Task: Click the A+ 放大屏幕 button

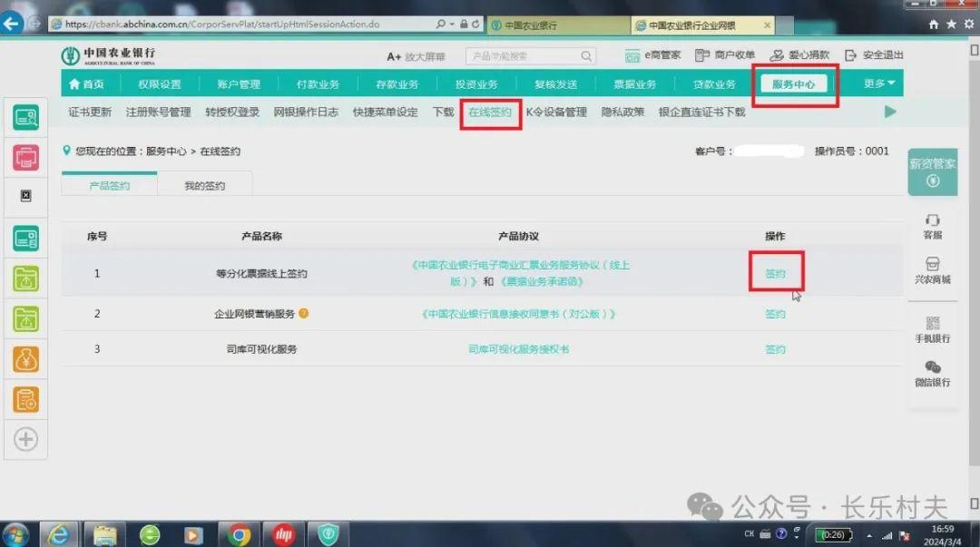Action: pos(416,56)
